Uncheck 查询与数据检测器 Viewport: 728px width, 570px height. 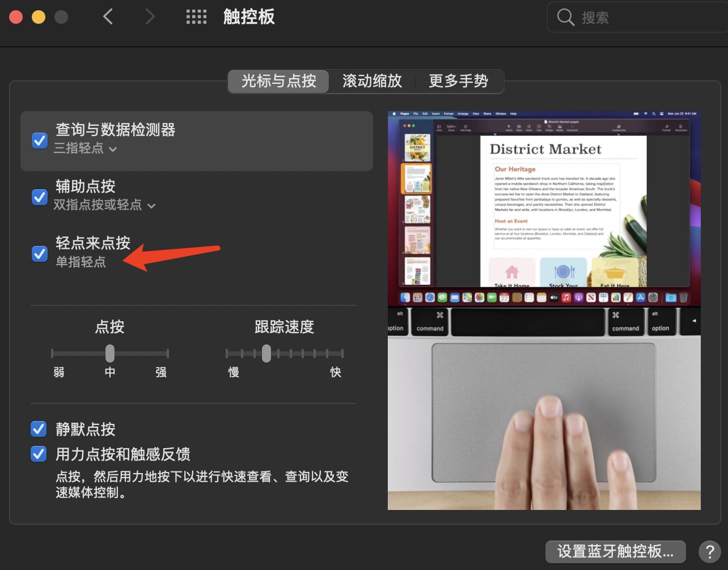tap(39, 140)
